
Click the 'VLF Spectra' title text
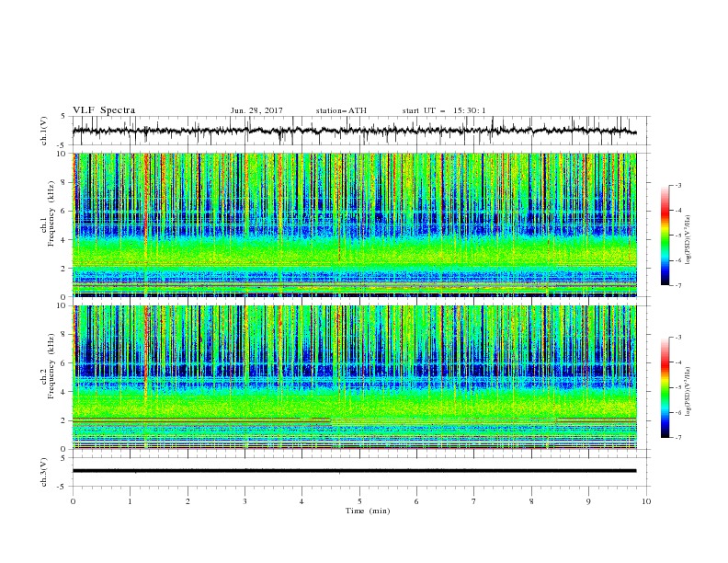click(104, 110)
